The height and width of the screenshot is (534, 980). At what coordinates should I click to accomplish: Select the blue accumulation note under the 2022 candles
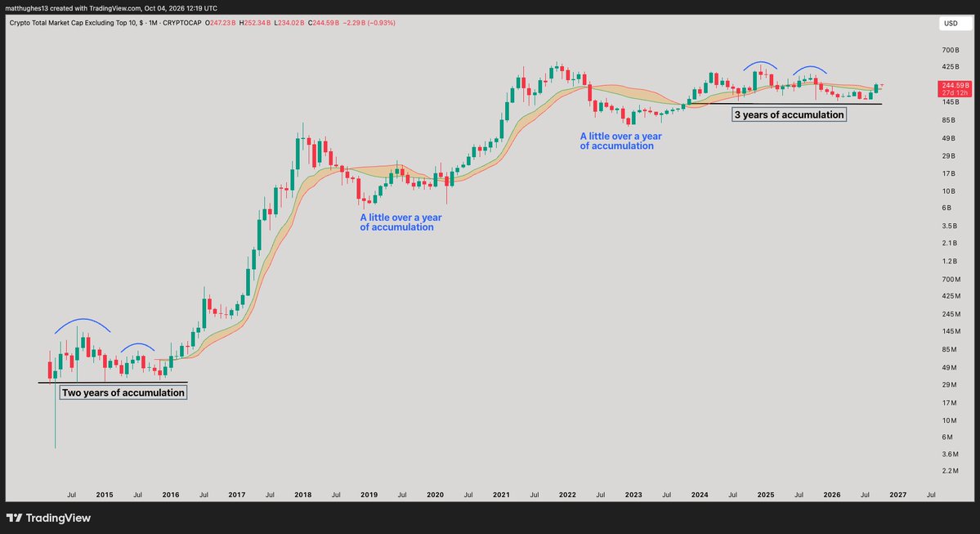coord(620,141)
